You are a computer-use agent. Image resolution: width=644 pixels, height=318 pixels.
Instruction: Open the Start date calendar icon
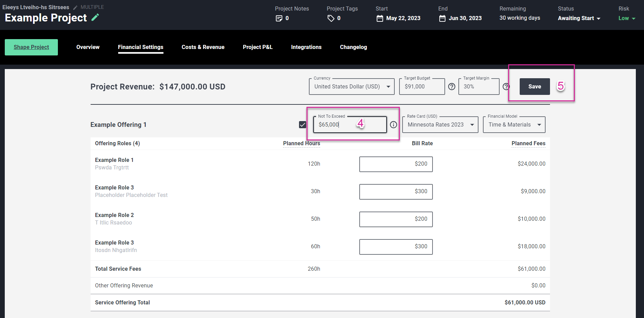[380, 18]
